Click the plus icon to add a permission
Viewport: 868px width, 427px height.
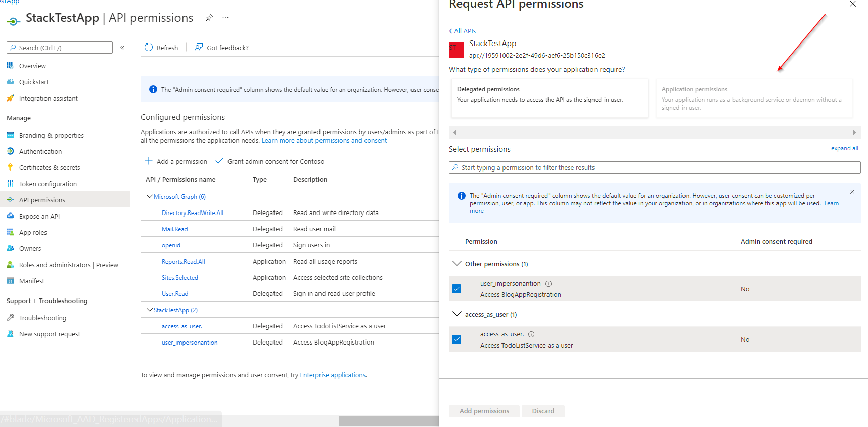coord(149,161)
